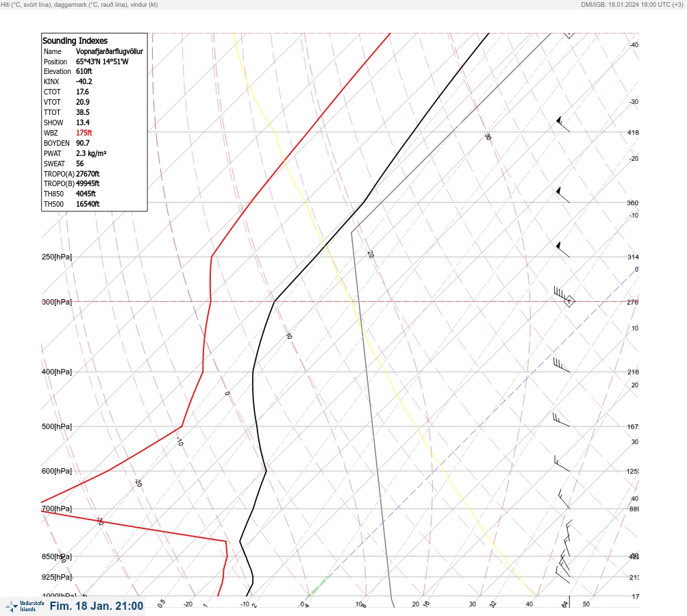The width and height of the screenshot is (687, 616).
Task: Click the 850[hPa] pressure label
Action: 57,556
